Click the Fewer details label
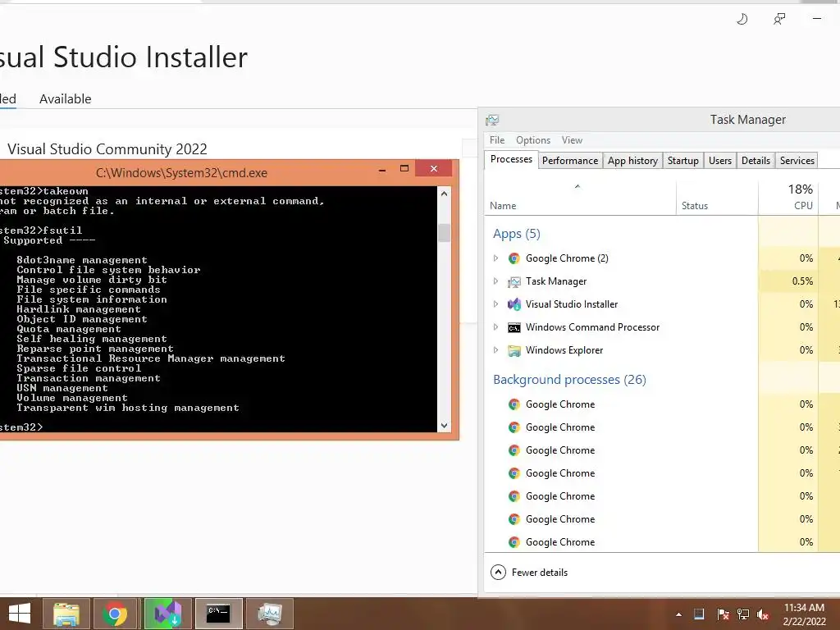Viewport: 840px width, 630px height. pyautogui.click(x=540, y=573)
